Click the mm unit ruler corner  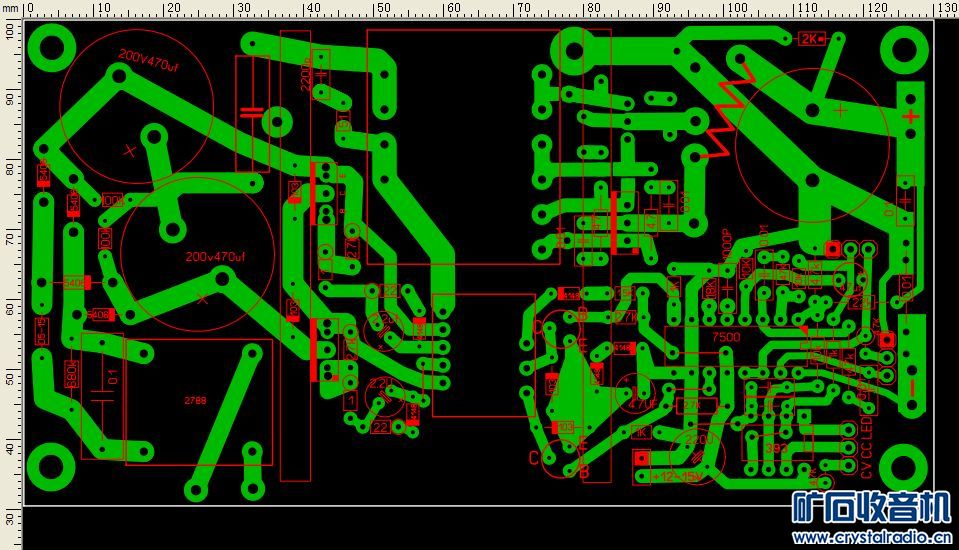[11, 9]
